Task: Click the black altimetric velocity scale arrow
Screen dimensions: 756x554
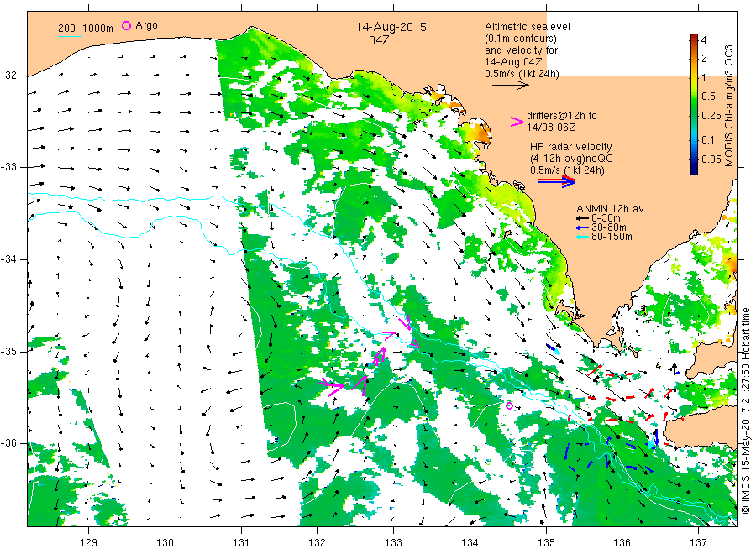Action: (510, 86)
